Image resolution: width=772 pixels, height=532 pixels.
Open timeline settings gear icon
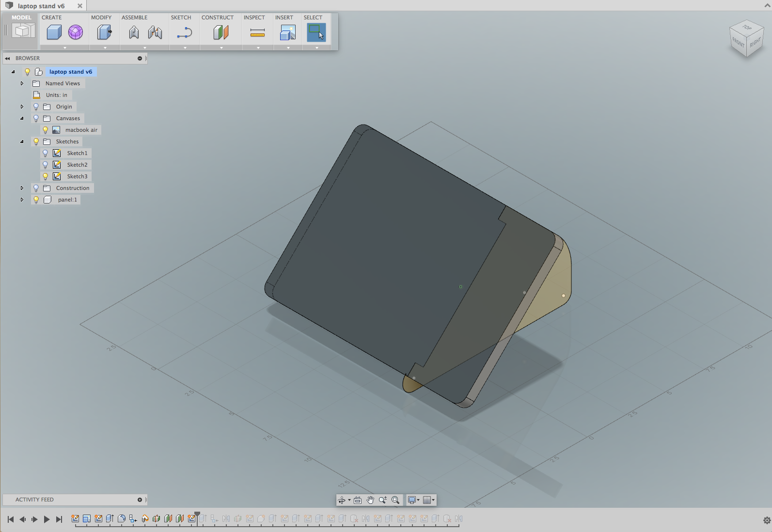(x=767, y=520)
